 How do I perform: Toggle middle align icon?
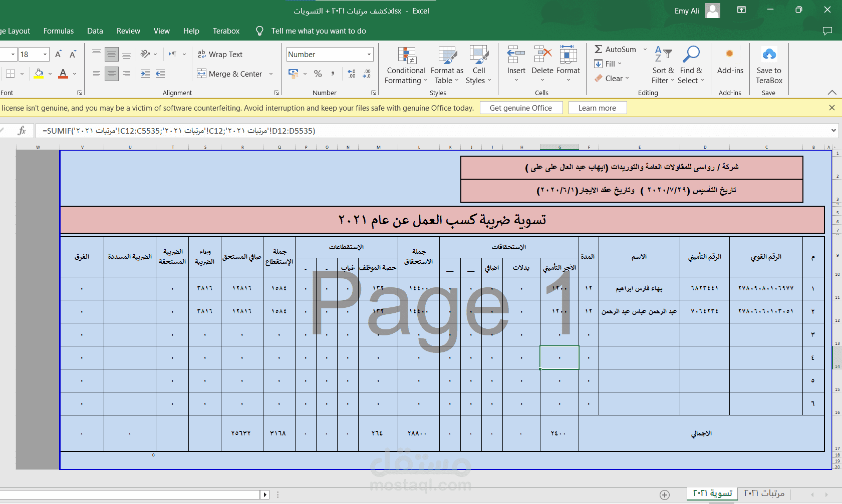click(112, 54)
